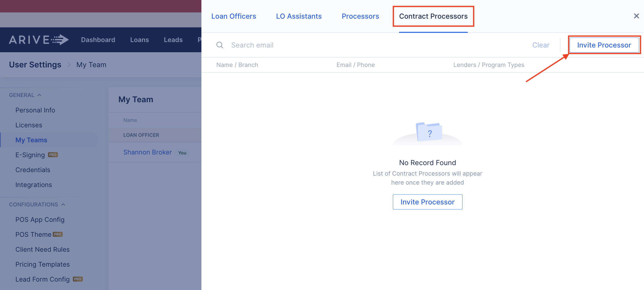Select the Processors tab
Viewport: 644px width, 290px height.
[360, 16]
